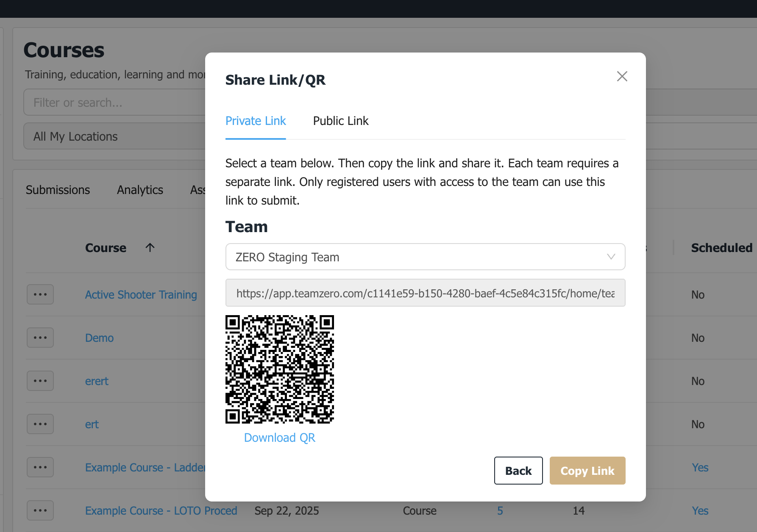Open the Analytics tab

coord(140,190)
